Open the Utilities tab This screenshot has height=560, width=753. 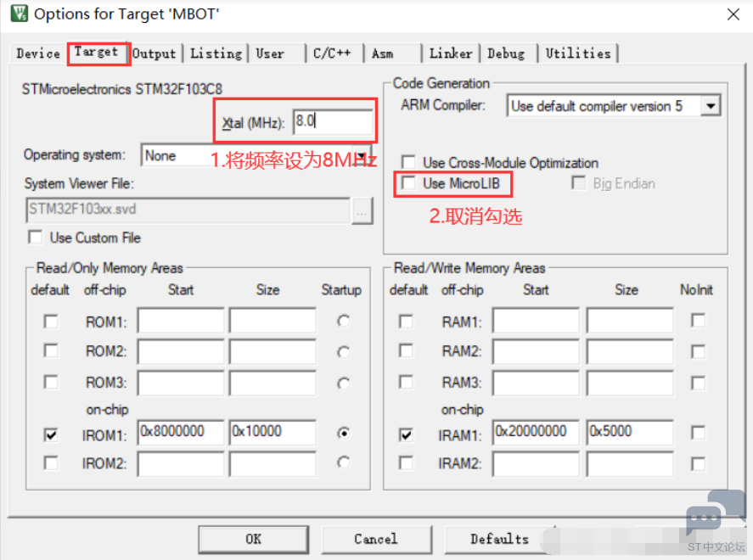tap(578, 53)
